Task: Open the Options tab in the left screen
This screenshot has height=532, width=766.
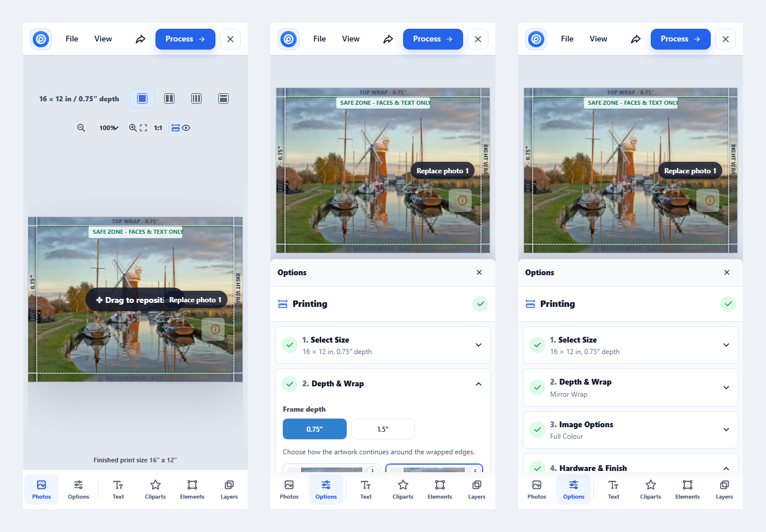Action: point(78,489)
